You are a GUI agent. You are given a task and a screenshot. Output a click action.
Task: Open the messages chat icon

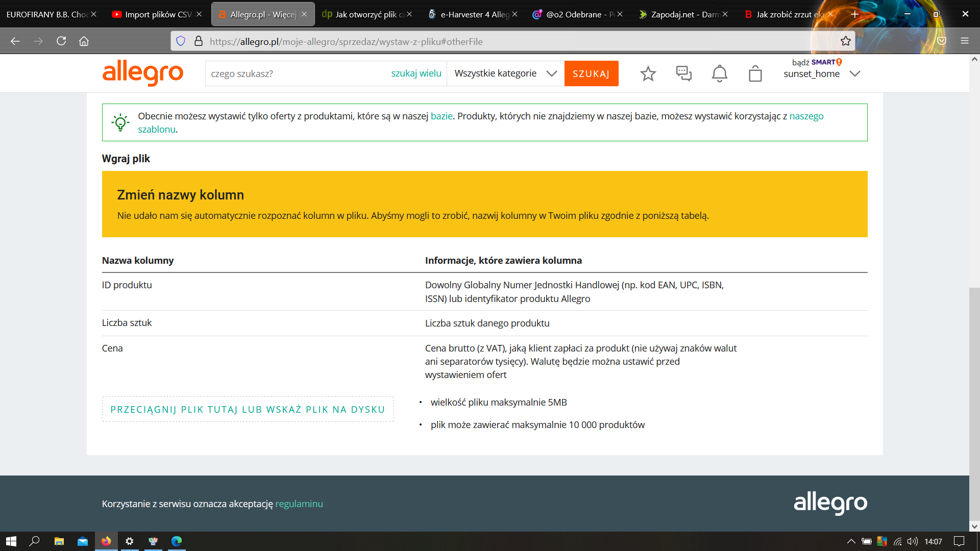[x=683, y=73]
